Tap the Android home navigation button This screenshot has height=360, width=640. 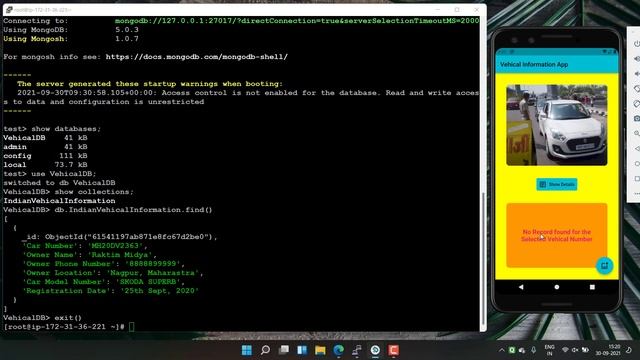556,287
